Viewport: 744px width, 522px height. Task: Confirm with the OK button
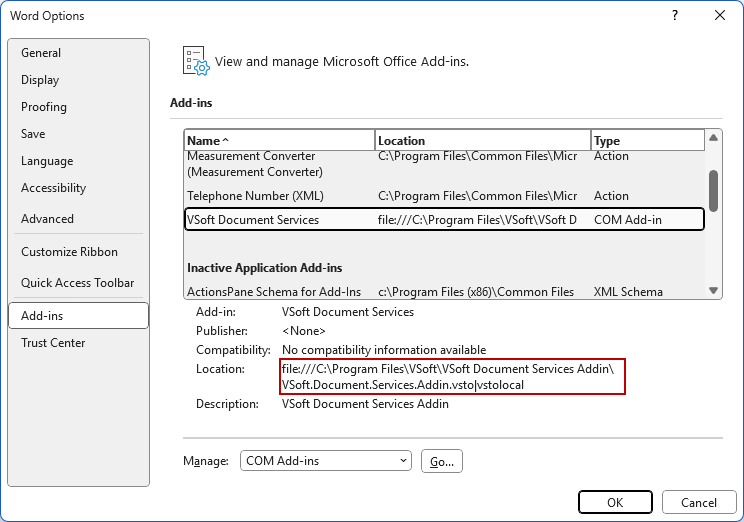click(x=615, y=502)
